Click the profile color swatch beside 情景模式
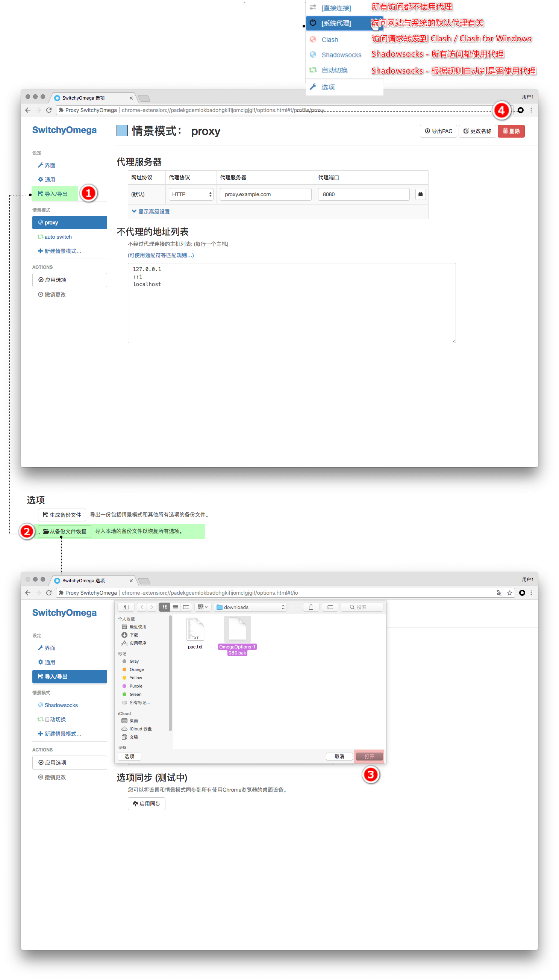 tap(122, 130)
